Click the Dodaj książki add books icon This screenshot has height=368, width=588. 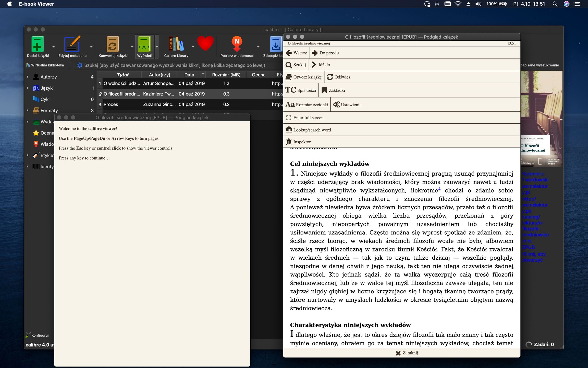coord(38,44)
